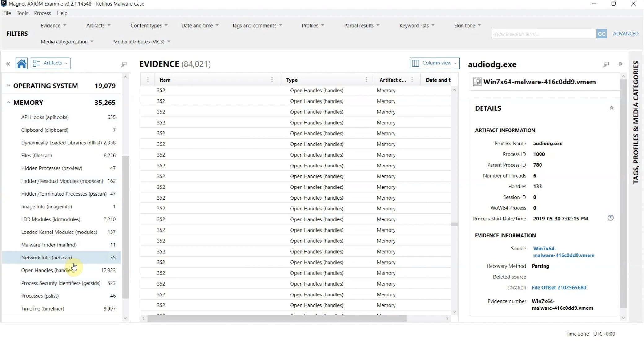
Task: Pin the audiodg.exe details pane
Action: pyautogui.click(x=606, y=64)
